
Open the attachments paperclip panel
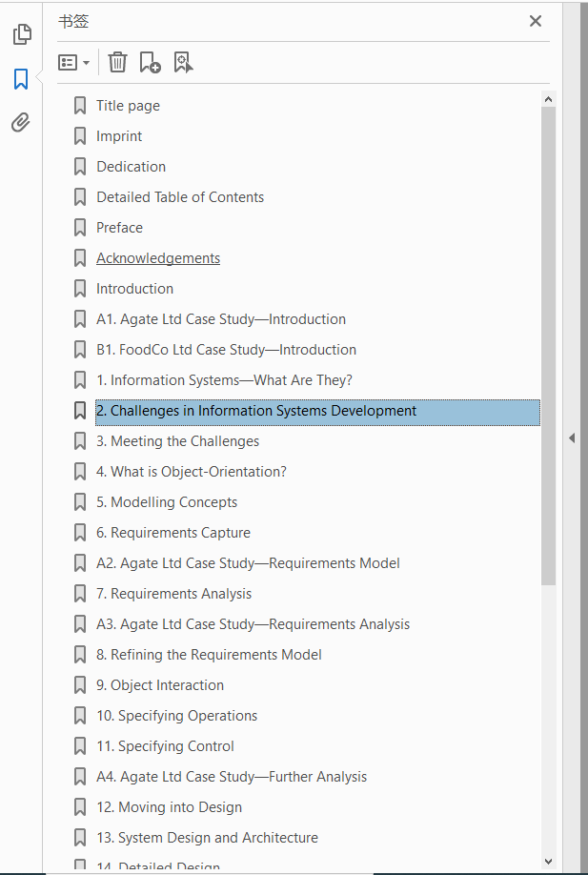[x=21, y=122]
